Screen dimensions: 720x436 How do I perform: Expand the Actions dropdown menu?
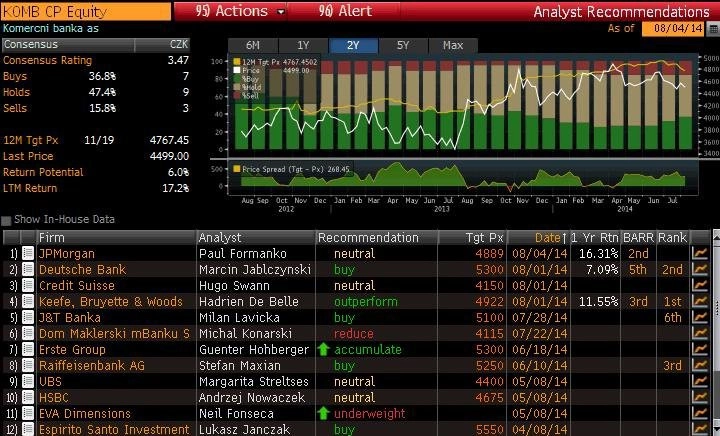pos(281,11)
